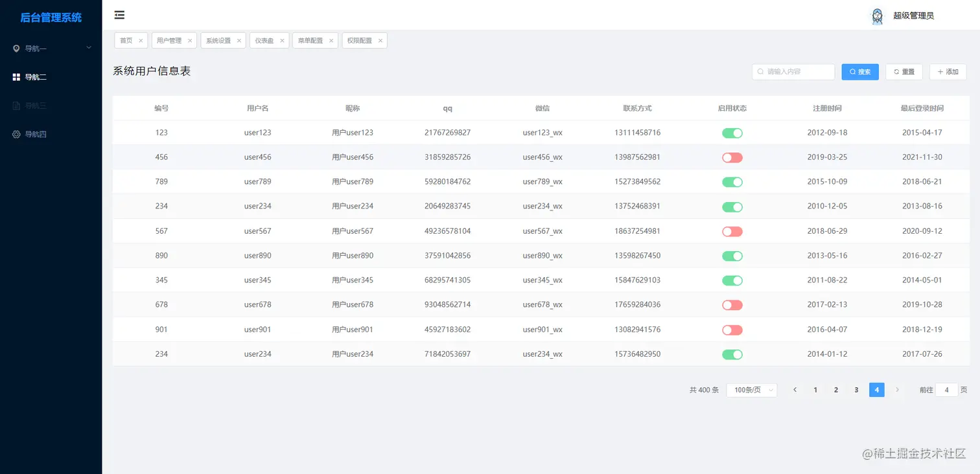
Task: Click the hamburger collapse icon above the tabs
Action: pos(119,14)
